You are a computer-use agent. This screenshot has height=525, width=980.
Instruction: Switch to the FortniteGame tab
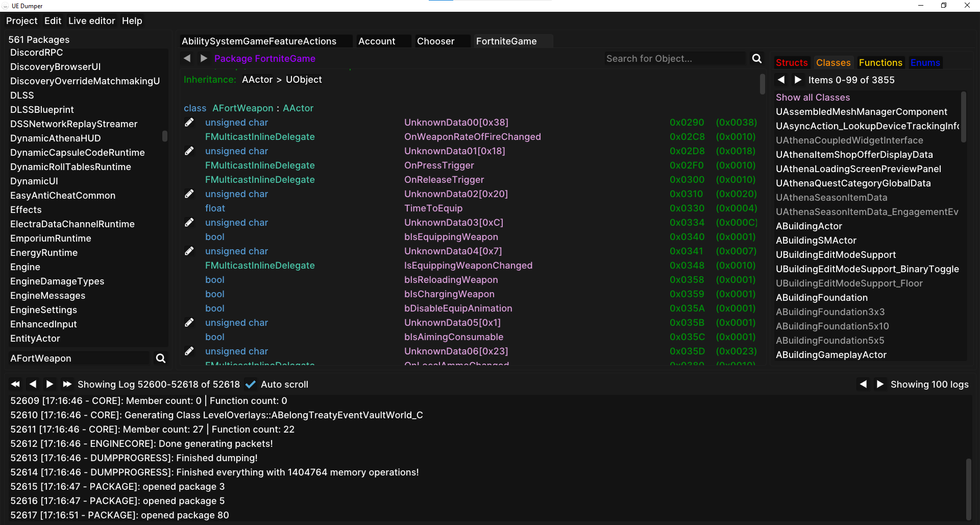pyautogui.click(x=513, y=41)
